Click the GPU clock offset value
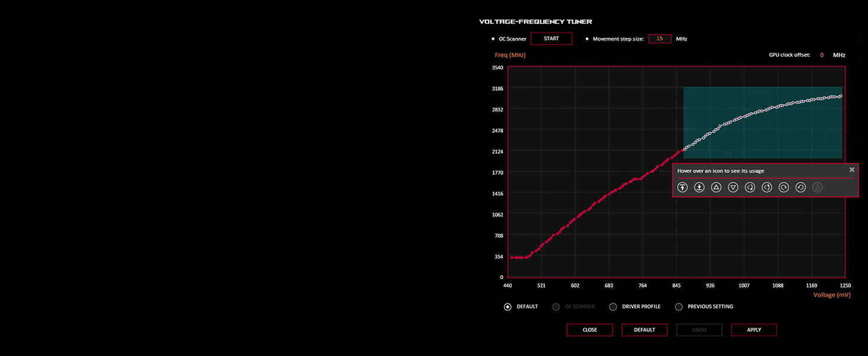The height and width of the screenshot is (356, 868). pos(822,55)
